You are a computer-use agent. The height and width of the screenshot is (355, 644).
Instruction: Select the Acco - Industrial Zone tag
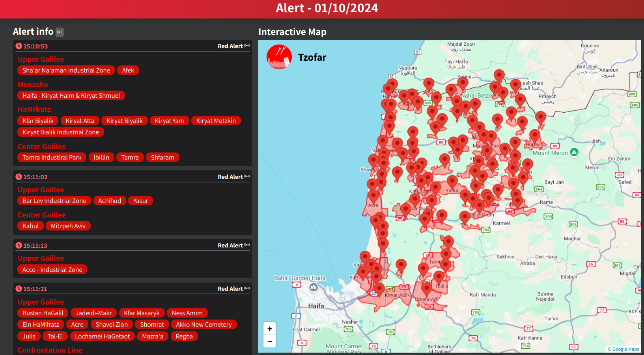52,270
